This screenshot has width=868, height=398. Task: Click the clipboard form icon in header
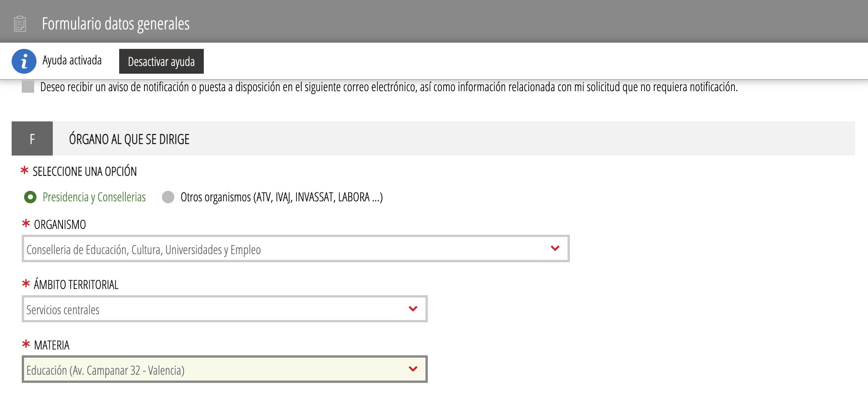click(20, 24)
